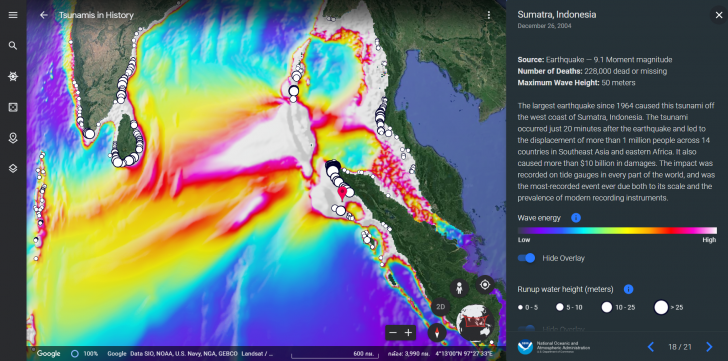Viewport: 728px width, 361px height.
Task: Click 'Runup water height (meters)' label
Action: click(565, 289)
